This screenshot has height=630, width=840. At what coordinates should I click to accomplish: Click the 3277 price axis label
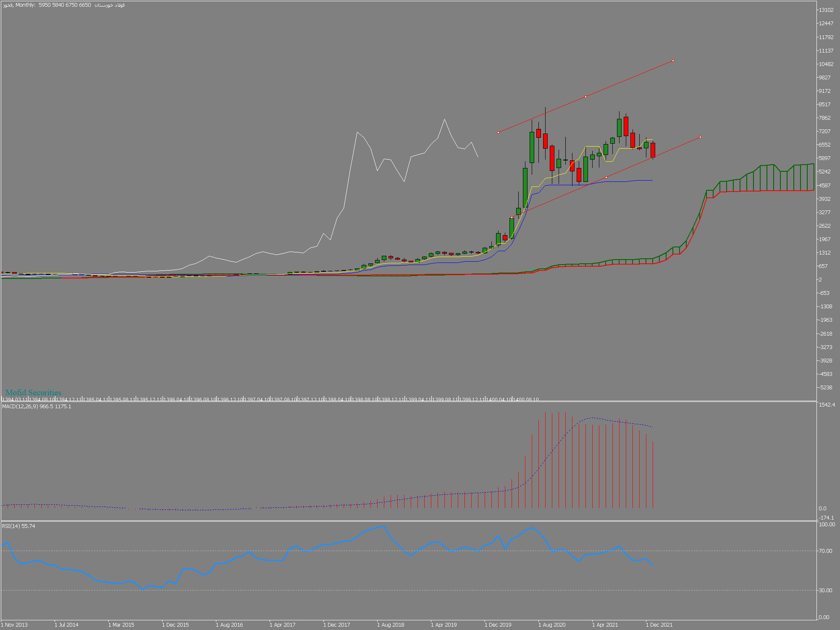tap(825, 213)
